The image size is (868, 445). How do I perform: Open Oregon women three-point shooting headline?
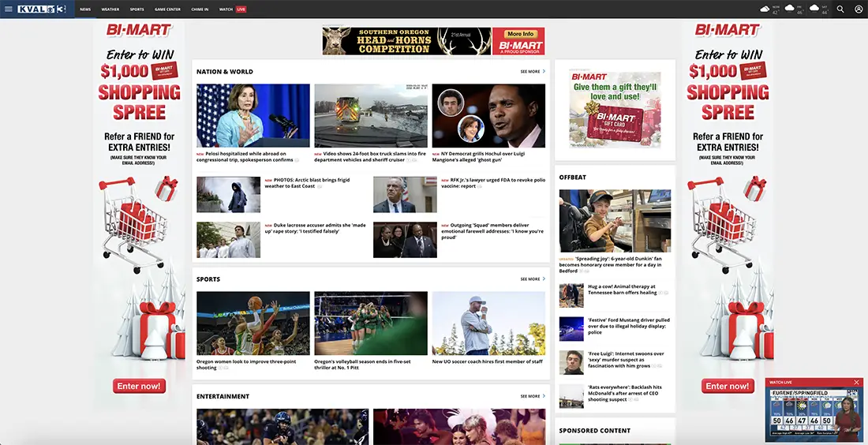[246, 365]
